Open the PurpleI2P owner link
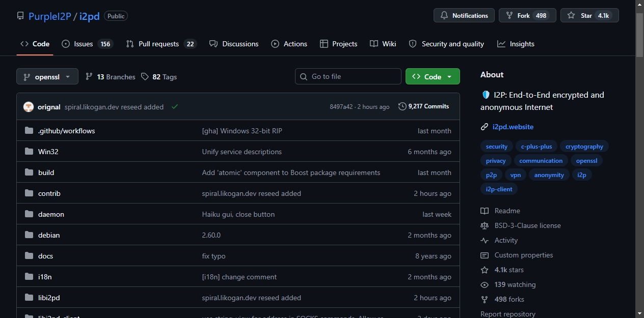This screenshot has height=318, width=644. pos(50,16)
